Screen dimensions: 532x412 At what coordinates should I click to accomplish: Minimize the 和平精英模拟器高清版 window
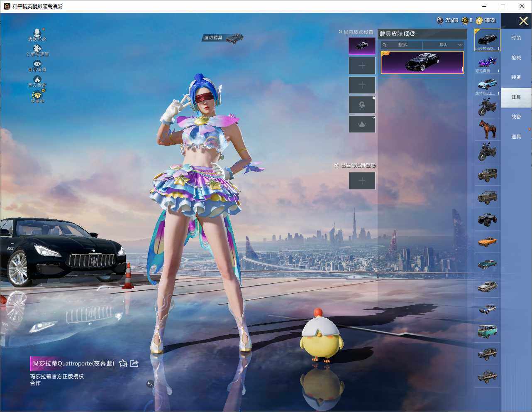(485, 6)
